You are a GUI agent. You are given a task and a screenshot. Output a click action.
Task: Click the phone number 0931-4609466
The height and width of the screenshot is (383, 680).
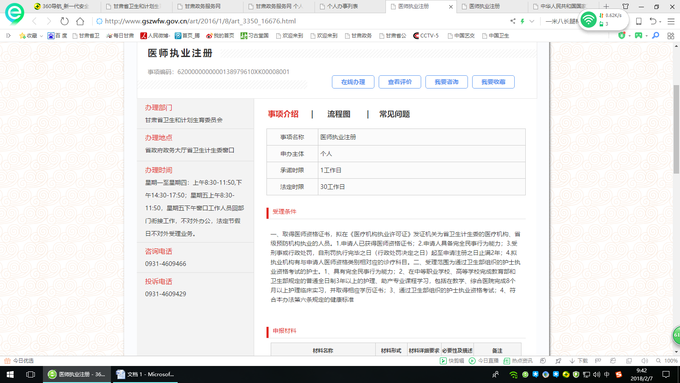166,264
